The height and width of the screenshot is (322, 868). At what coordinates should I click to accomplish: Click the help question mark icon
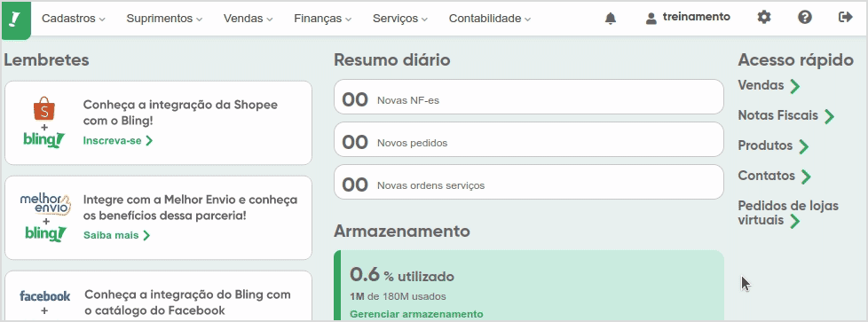click(x=805, y=17)
